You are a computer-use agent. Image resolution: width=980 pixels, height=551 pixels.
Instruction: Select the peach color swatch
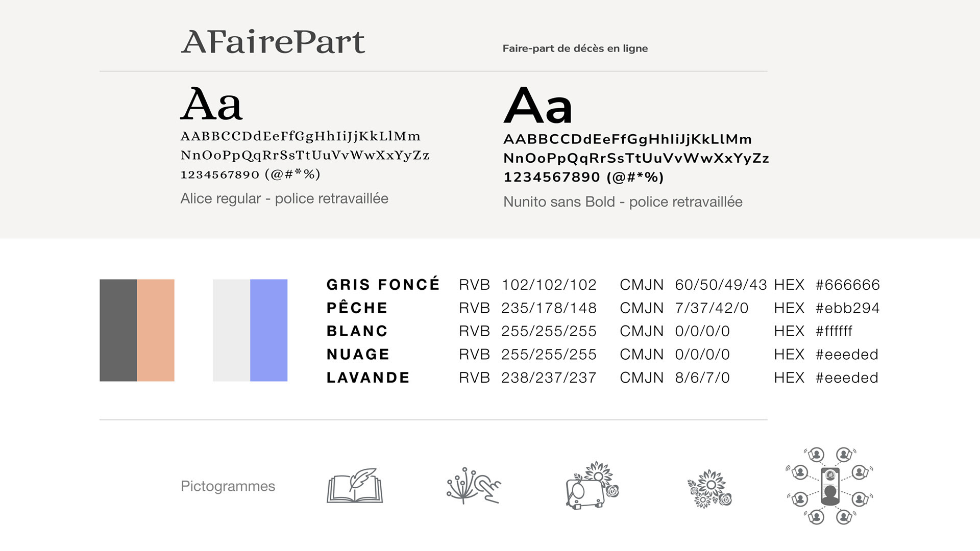tap(156, 330)
